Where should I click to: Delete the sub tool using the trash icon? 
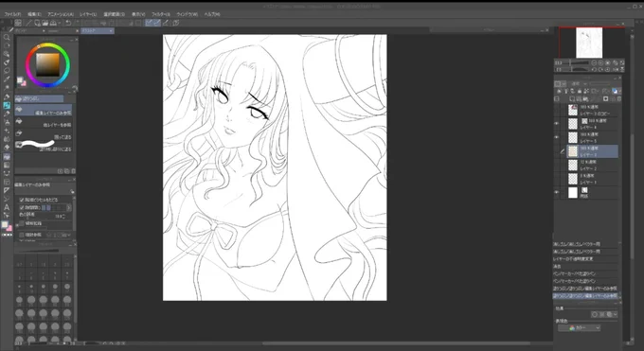tap(74, 171)
